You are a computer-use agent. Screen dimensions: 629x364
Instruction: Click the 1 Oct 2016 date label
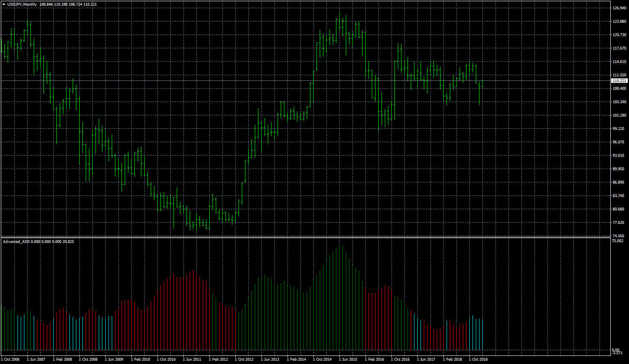(400, 360)
